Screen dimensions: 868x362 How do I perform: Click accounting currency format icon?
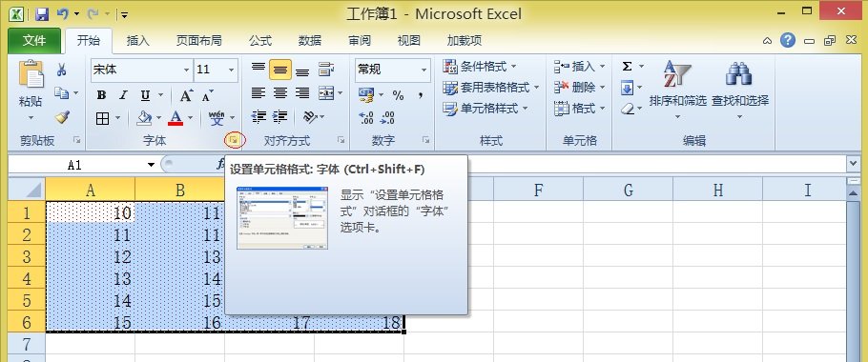coord(366,94)
